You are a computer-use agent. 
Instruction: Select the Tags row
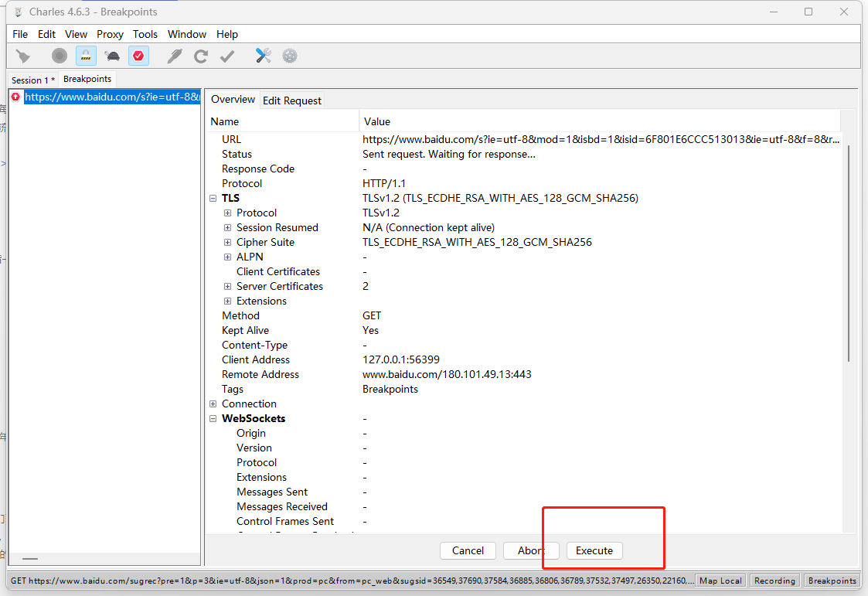tap(524, 389)
